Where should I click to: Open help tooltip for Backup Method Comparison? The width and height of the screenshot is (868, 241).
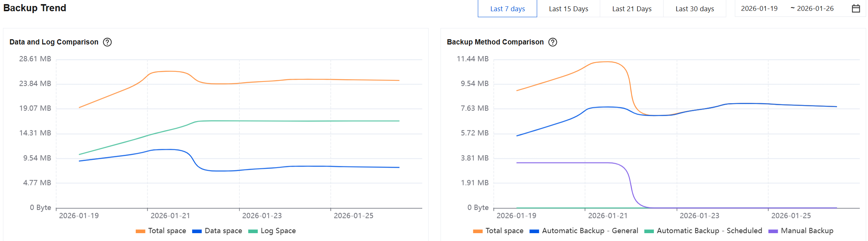(553, 42)
